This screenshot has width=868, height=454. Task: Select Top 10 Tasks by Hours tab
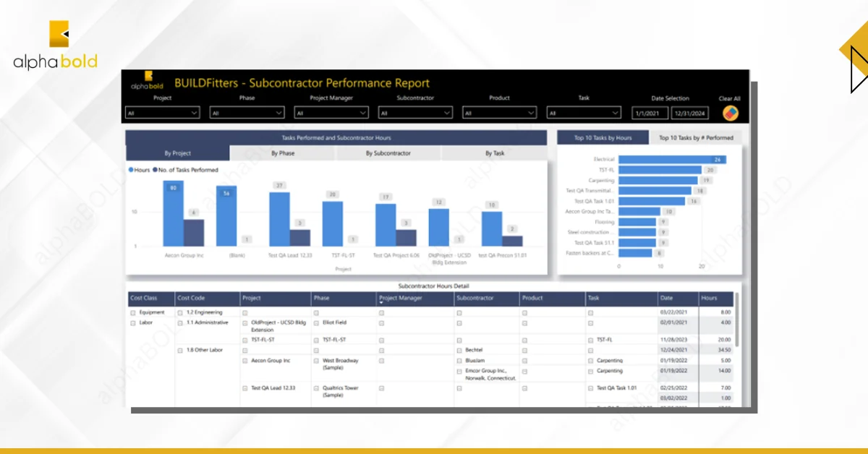tap(603, 137)
